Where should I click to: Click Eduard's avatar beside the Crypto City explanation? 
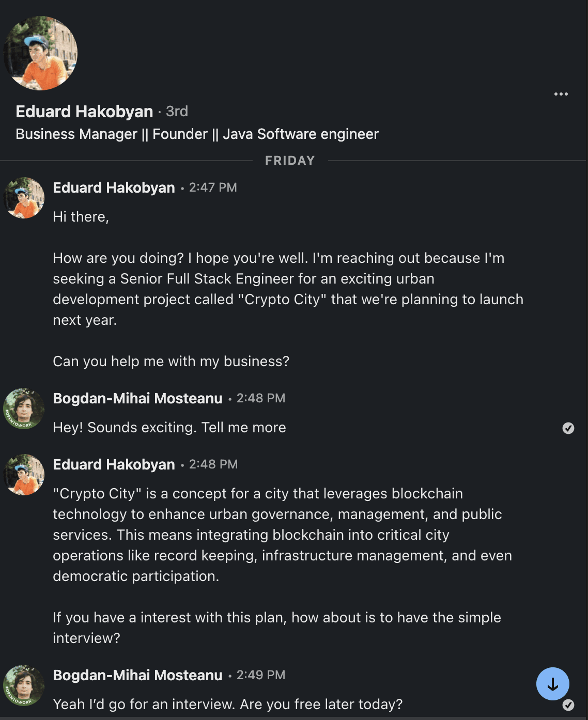[24, 474]
